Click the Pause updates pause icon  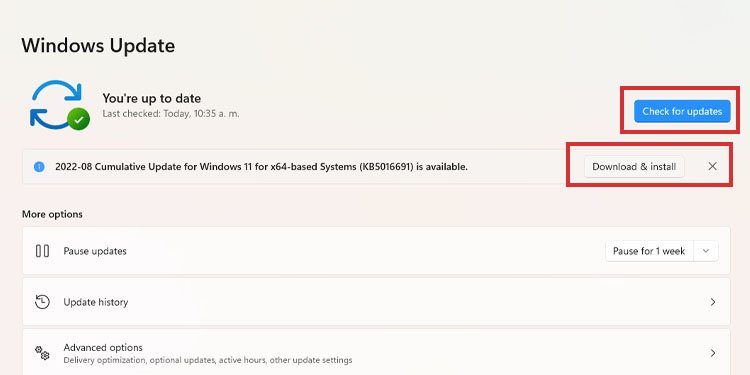(x=43, y=251)
